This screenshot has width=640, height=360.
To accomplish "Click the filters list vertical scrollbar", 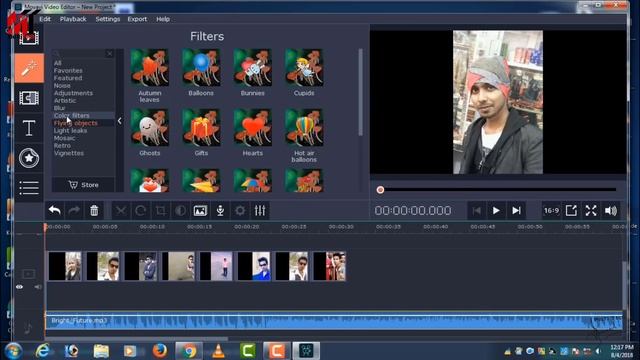I will click(360, 92).
